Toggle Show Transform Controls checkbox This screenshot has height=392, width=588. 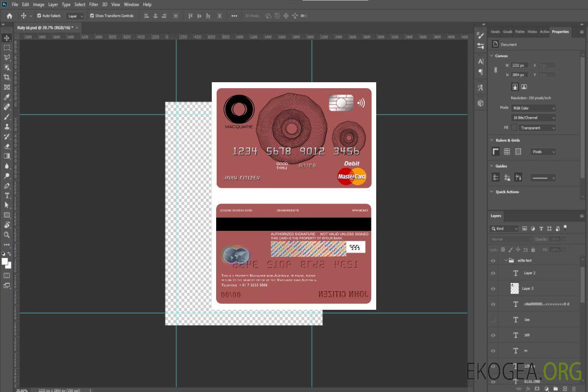click(92, 16)
